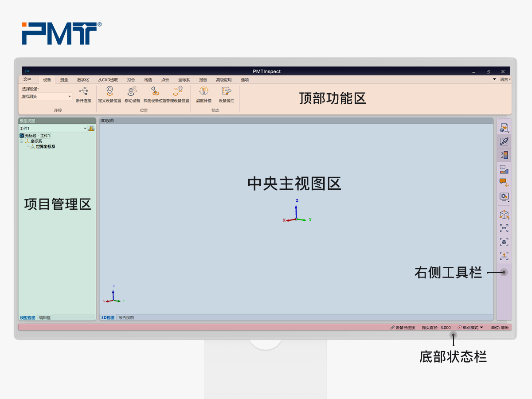Open the 语言 language dropdown
Image resolution: width=532 pixels, height=399 pixels.
tap(505, 80)
